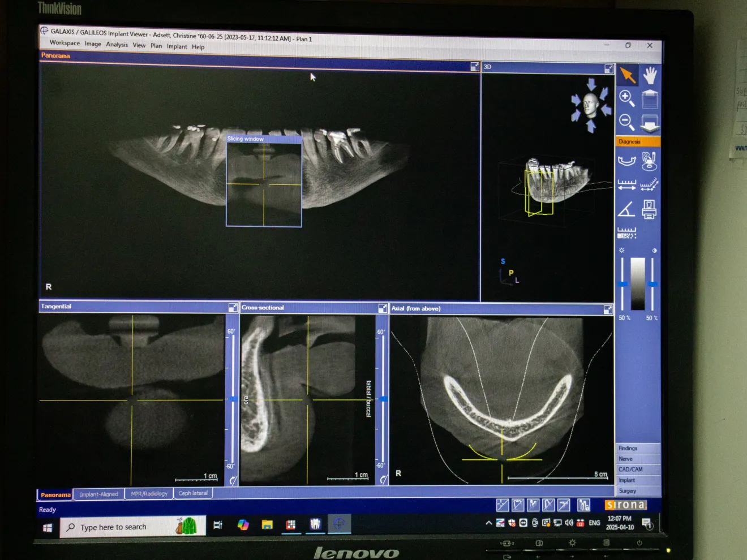
Task: Click the ruler with dotted pattern icon
Action: (x=626, y=232)
